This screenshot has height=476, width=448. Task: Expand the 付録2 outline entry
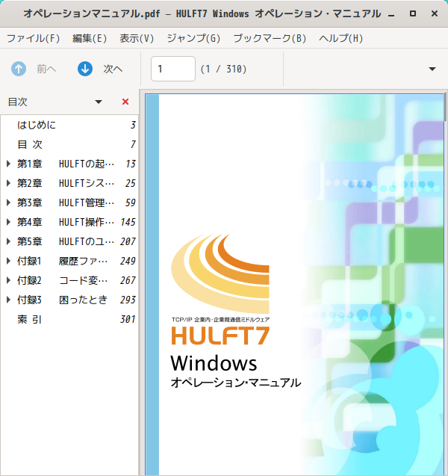(8, 280)
